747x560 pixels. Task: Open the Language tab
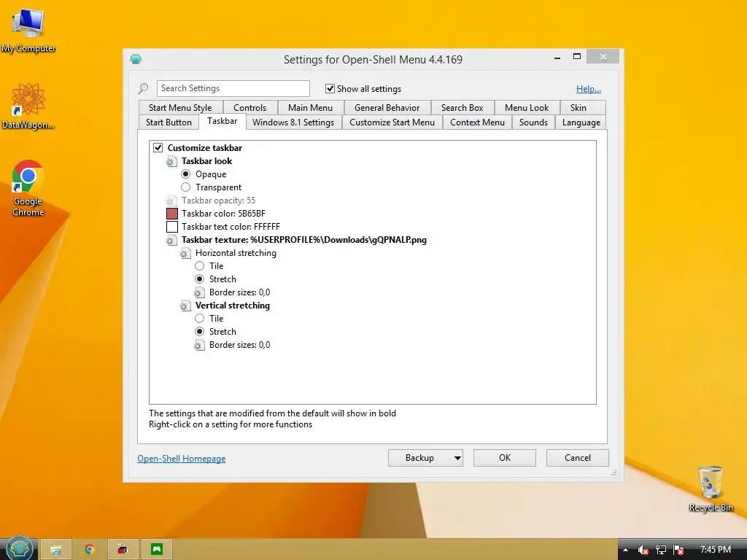coord(581,122)
